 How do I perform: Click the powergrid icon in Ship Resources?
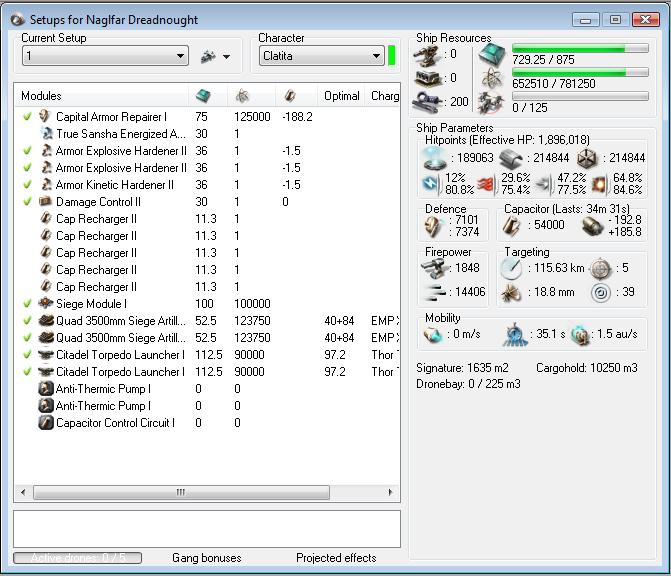[492, 79]
